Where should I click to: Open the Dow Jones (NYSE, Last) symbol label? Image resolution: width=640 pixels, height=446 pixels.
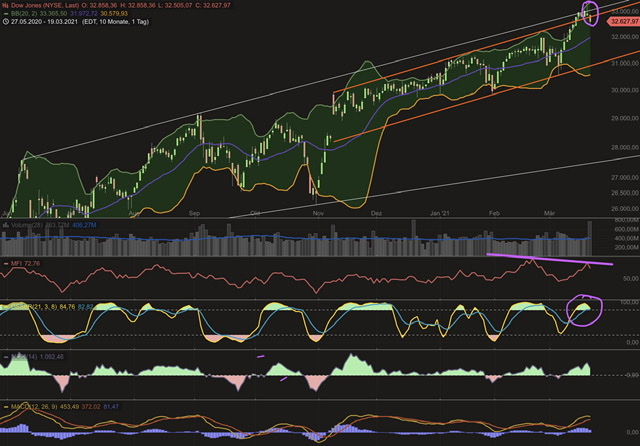[x=45, y=5]
